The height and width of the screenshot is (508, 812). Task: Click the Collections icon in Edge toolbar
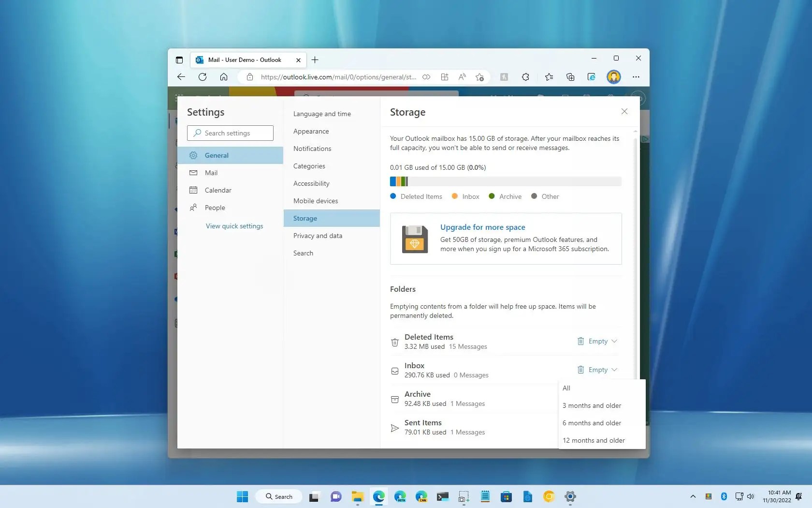coord(570,77)
